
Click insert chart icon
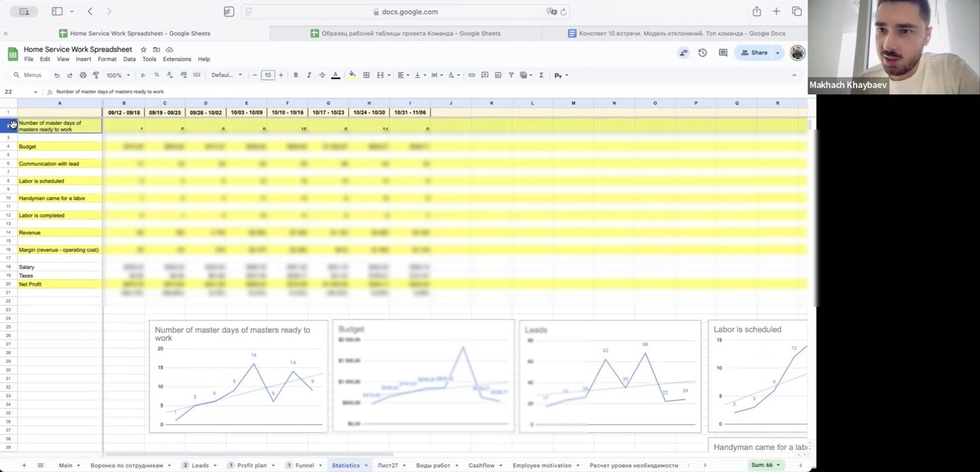[x=498, y=75]
